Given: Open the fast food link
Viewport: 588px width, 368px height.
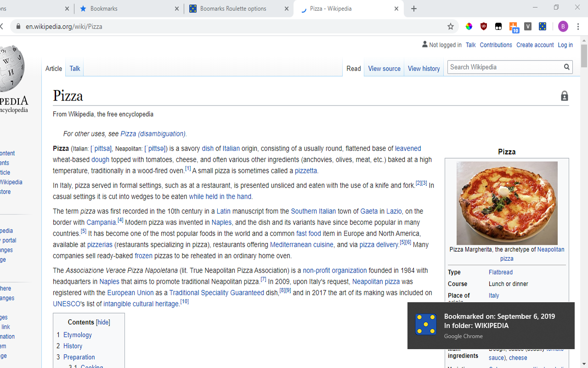Looking at the screenshot, I should 309,234.
